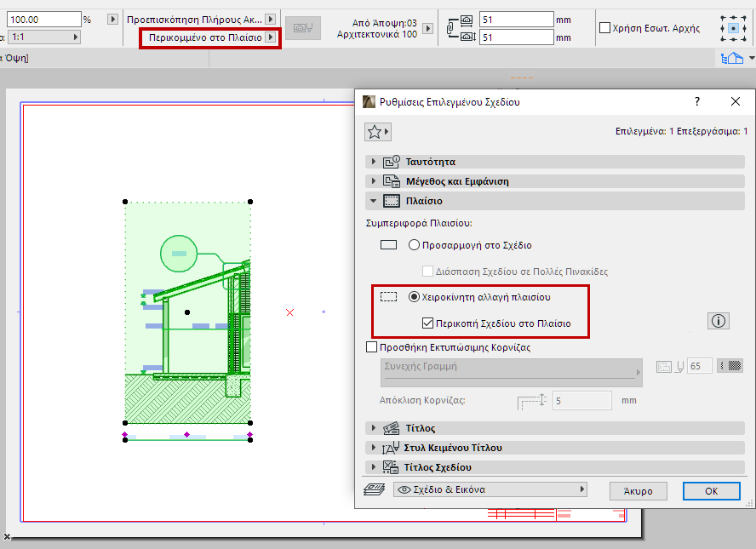Click the red X marker on the layout

[x=289, y=313]
